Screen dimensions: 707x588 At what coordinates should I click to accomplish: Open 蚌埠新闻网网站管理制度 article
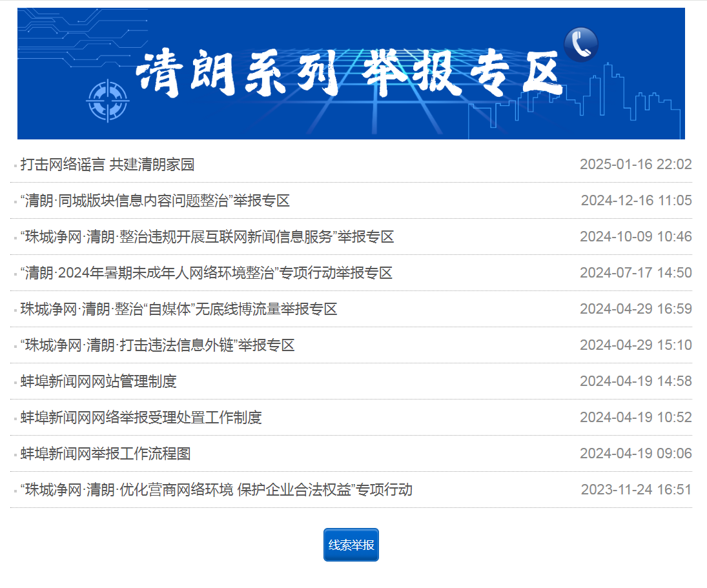click(98, 381)
